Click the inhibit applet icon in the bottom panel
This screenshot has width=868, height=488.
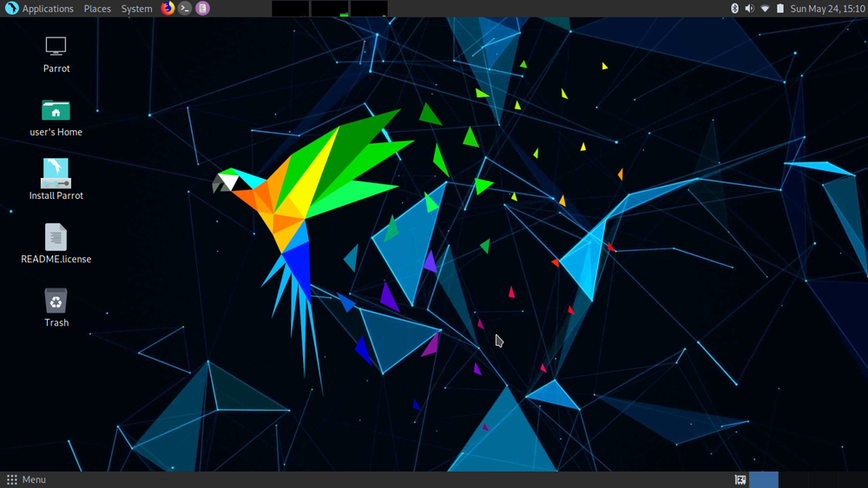pos(740,479)
